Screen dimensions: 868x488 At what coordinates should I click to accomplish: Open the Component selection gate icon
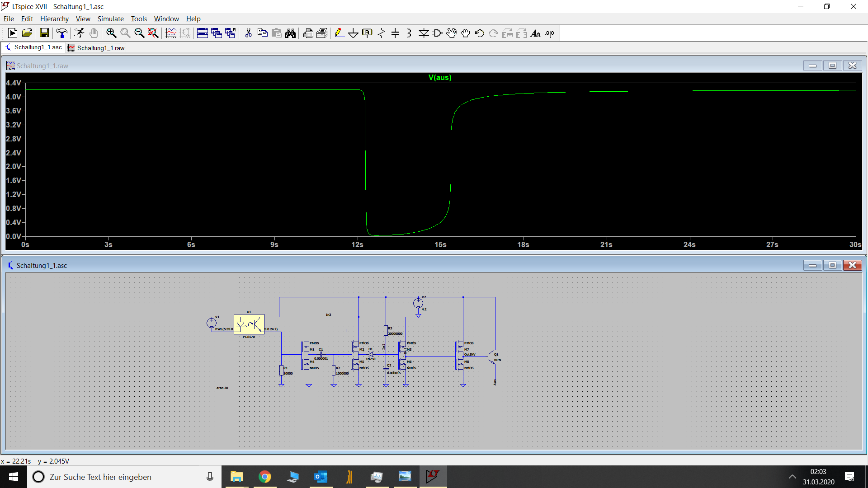(438, 33)
